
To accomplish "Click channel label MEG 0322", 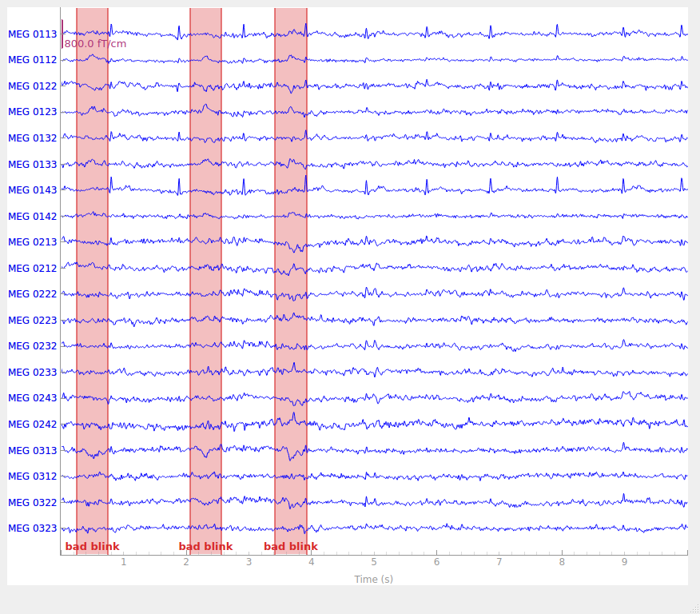I will click(x=33, y=503).
